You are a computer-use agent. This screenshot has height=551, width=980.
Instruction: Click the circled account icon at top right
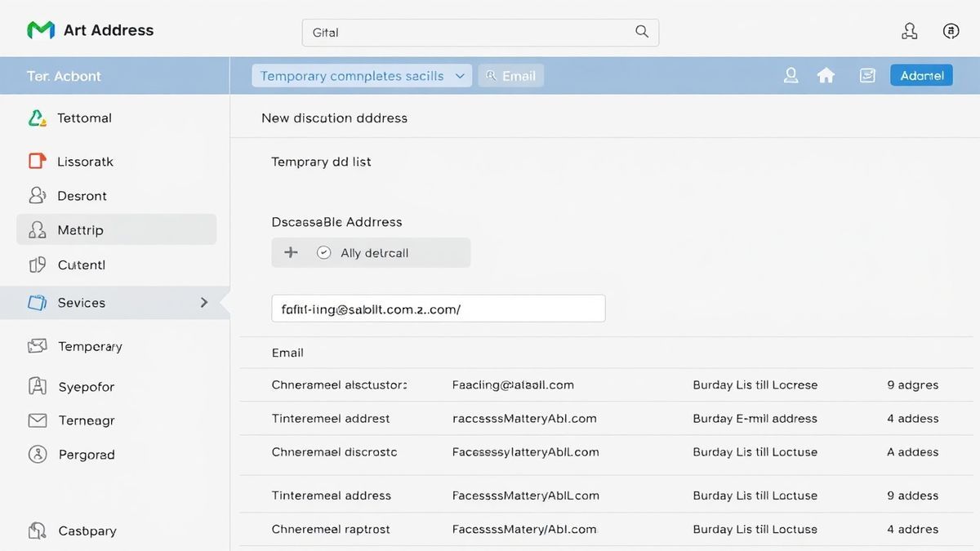[951, 31]
